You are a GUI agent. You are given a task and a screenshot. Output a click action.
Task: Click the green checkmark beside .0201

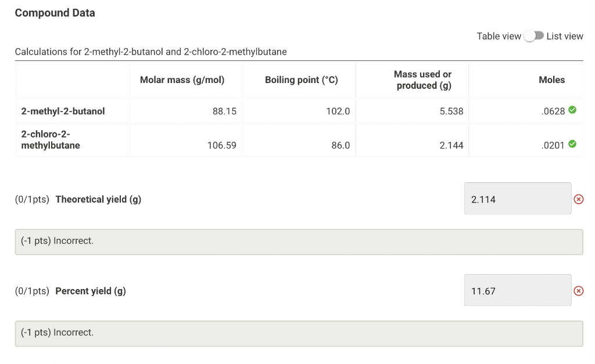[x=572, y=144]
